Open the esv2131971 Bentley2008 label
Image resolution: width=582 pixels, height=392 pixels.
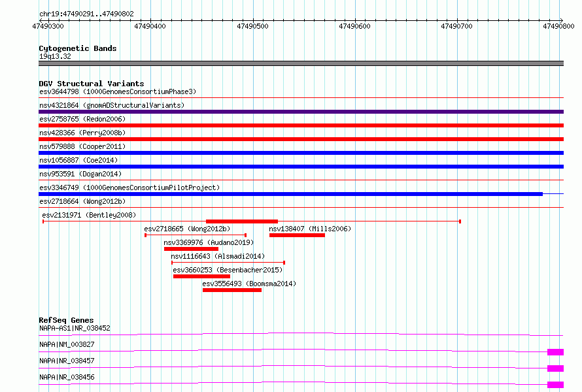[x=89, y=215]
